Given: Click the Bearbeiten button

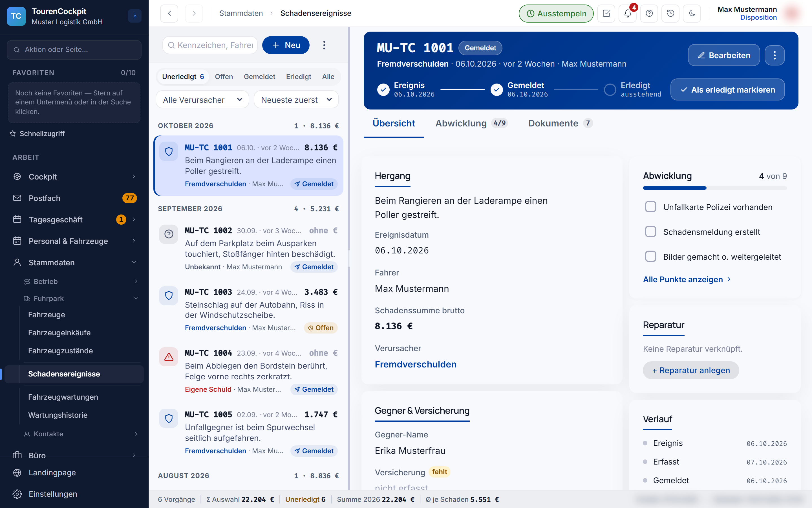Looking at the screenshot, I should (x=724, y=55).
